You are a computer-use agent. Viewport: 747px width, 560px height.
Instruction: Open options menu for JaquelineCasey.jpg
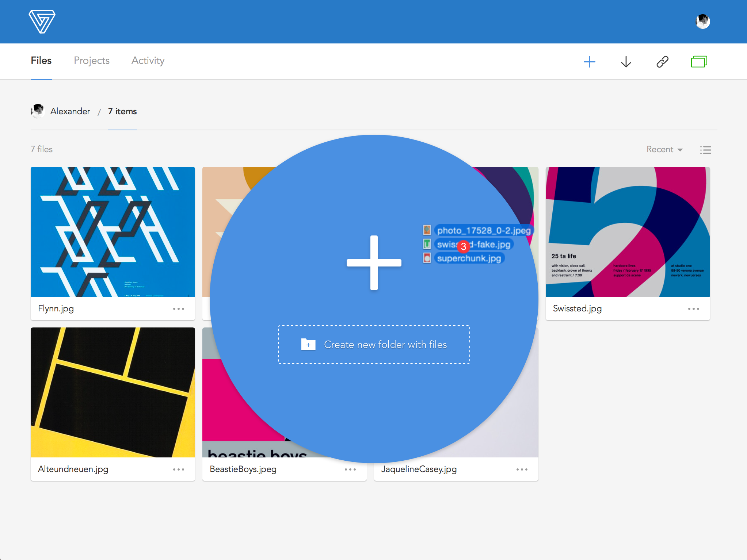[522, 469]
